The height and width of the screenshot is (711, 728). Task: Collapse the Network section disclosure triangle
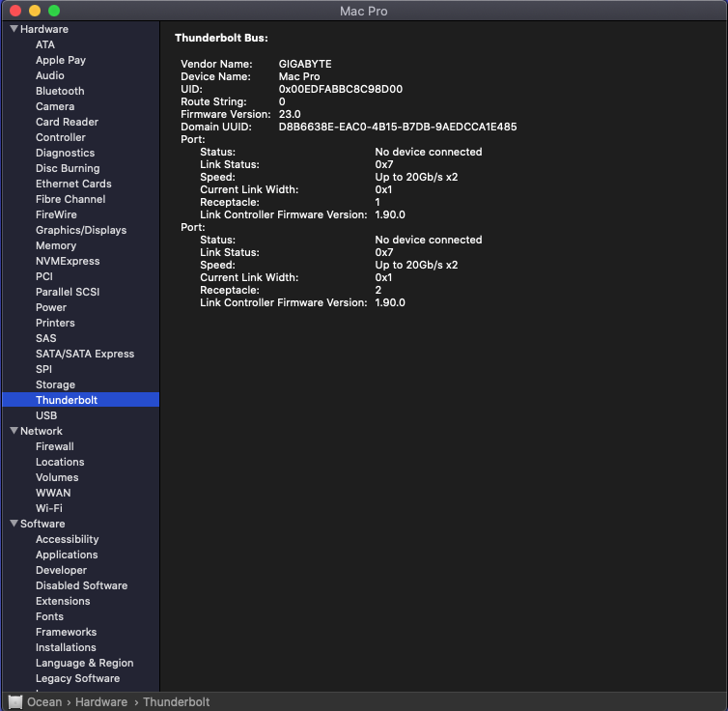(x=14, y=431)
